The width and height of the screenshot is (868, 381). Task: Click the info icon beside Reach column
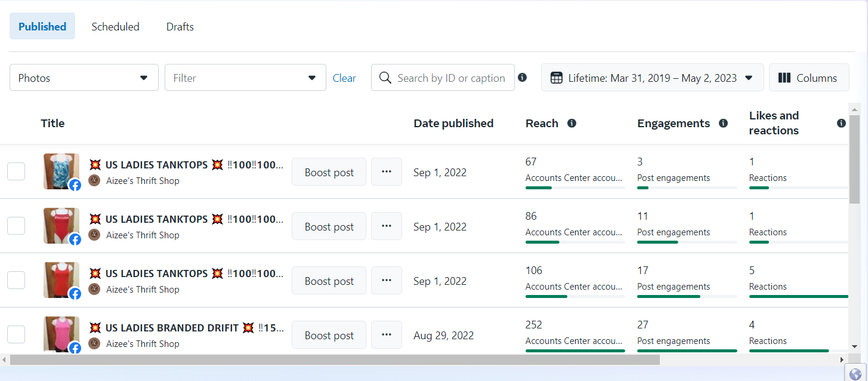tap(572, 124)
